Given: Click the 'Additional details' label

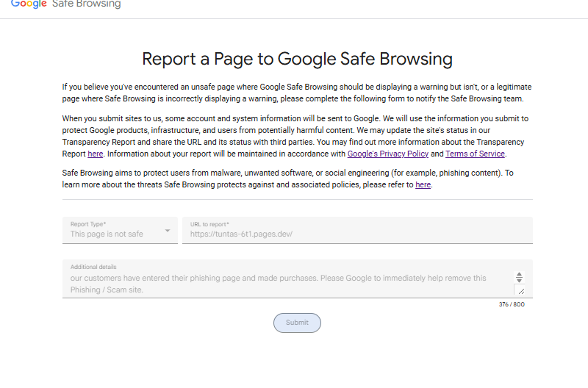Looking at the screenshot, I should [x=93, y=267].
